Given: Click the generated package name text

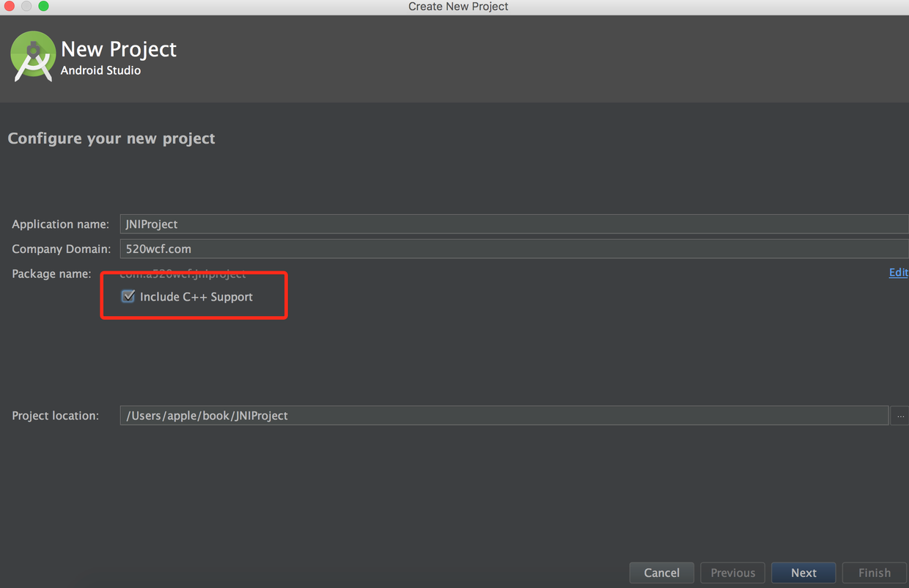Looking at the screenshot, I should 183,274.
